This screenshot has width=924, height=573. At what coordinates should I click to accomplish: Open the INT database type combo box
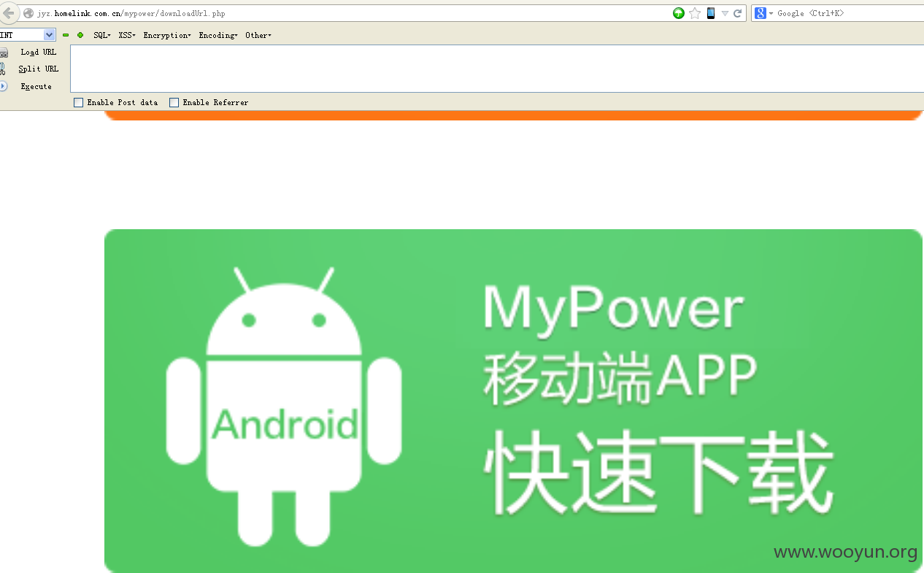[x=27, y=35]
